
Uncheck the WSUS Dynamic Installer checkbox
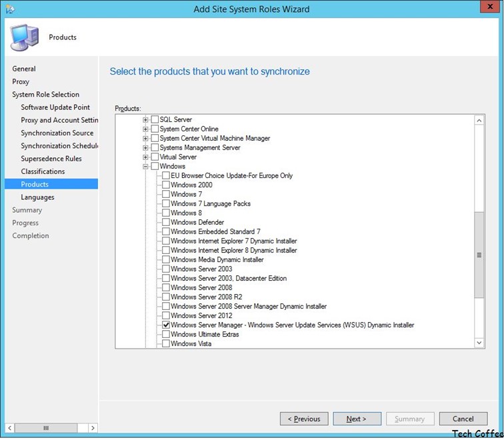pos(166,325)
